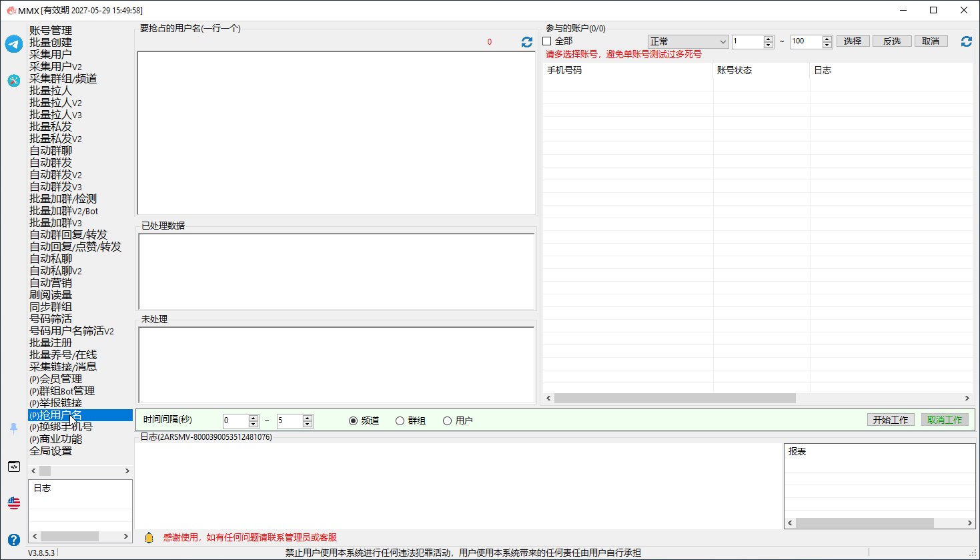
Task: Click inside the 未处理 text area
Action: click(x=336, y=364)
